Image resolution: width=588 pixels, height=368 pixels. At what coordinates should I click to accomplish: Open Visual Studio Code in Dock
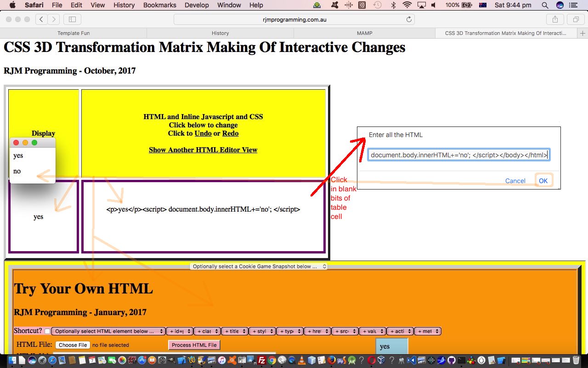(x=412, y=361)
